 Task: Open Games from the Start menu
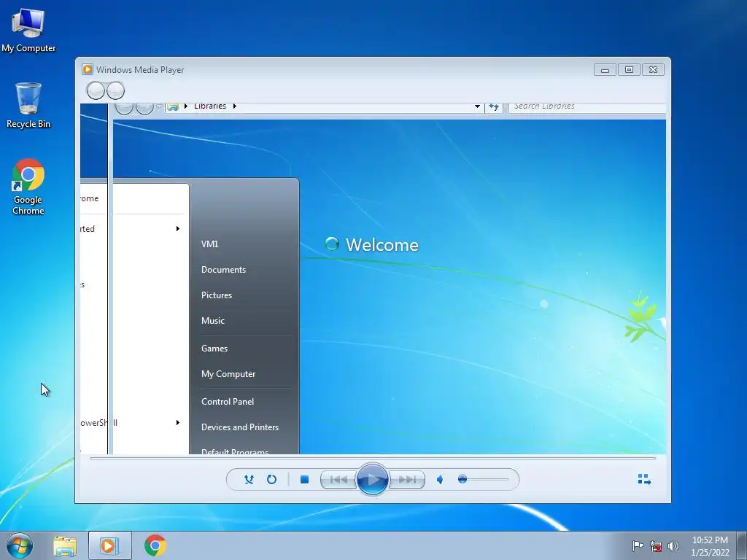(x=214, y=349)
